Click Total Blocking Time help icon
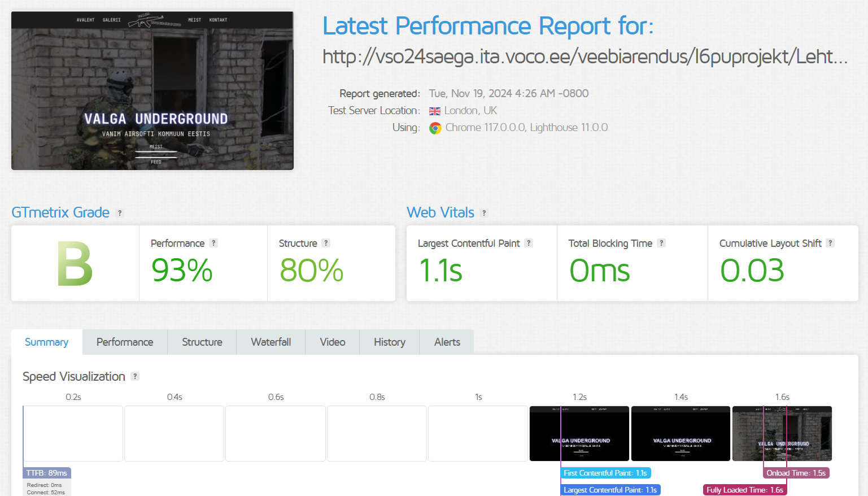Viewport: 868px width, 496px height. pyautogui.click(x=661, y=243)
